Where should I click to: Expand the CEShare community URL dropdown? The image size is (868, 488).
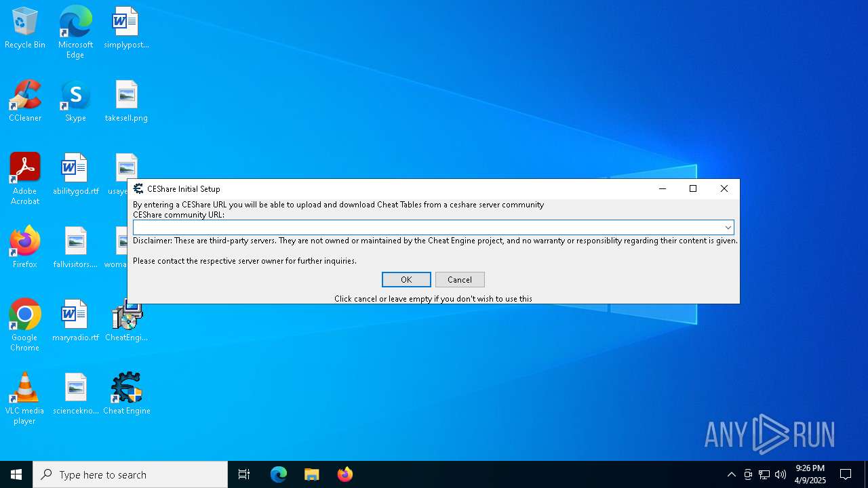(x=728, y=228)
